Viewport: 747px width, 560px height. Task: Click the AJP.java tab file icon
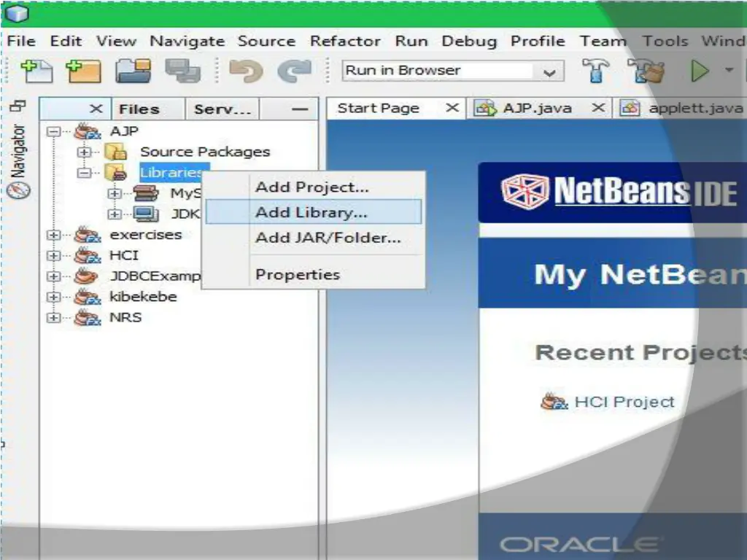[485, 109]
